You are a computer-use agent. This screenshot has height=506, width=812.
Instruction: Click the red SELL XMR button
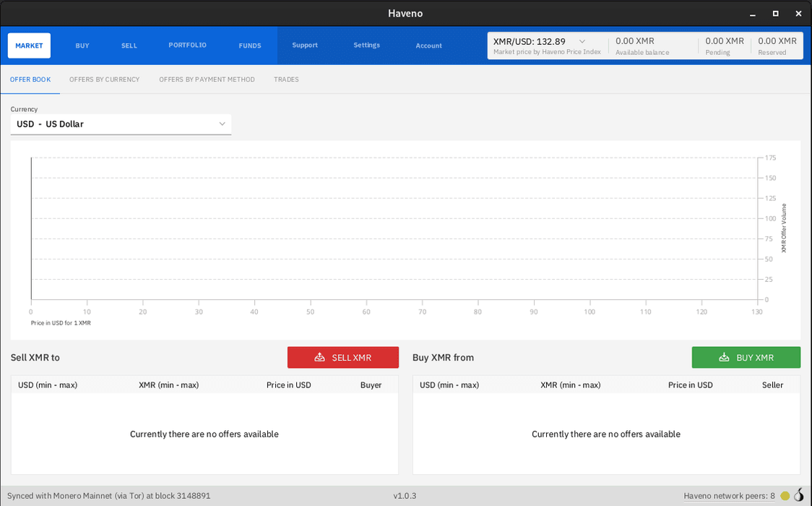343,357
